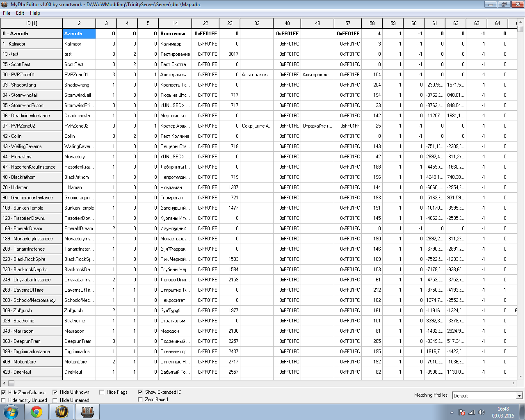Select row header 42 - Collin

pos(32,136)
